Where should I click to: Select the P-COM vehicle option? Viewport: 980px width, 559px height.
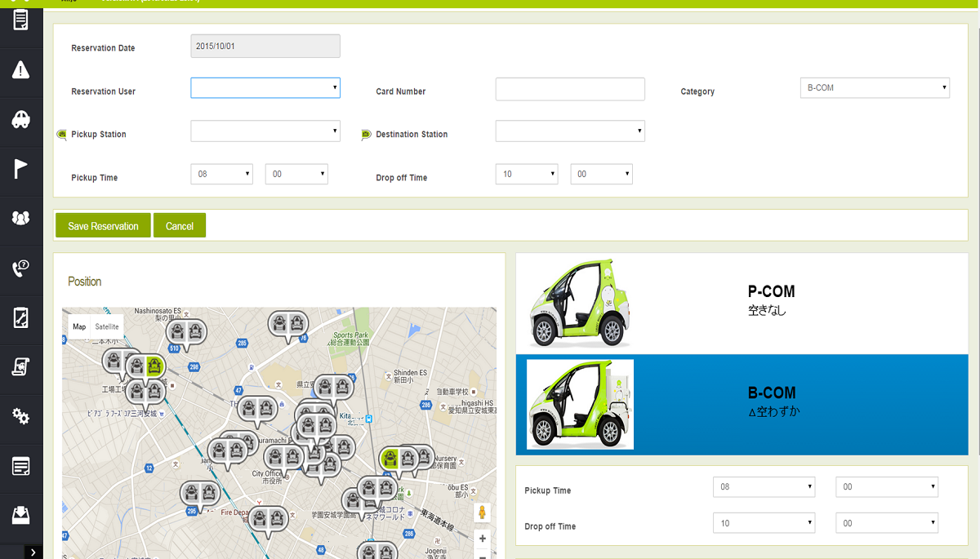pos(742,304)
